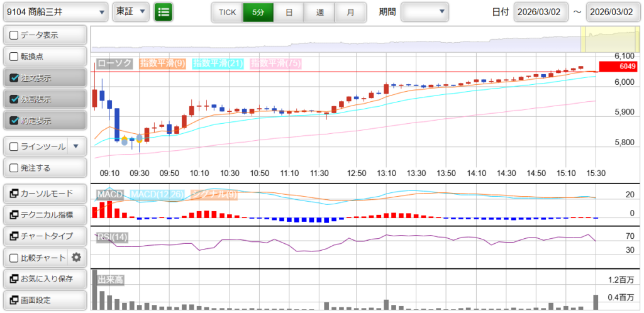
Task: Toggle the 転換点 checkbox
Action: tap(14, 57)
